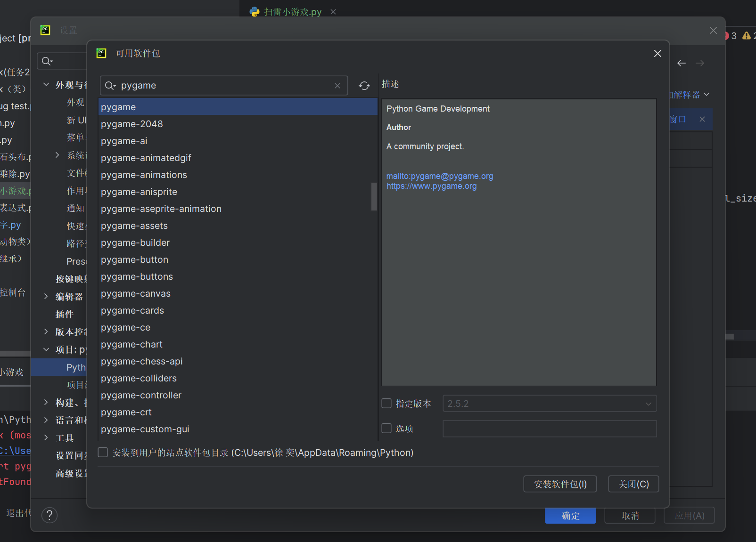The height and width of the screenshot is (542, 756).
Task: Close the 扫雷小游戏.py editor tab
Action: point(333,12)
